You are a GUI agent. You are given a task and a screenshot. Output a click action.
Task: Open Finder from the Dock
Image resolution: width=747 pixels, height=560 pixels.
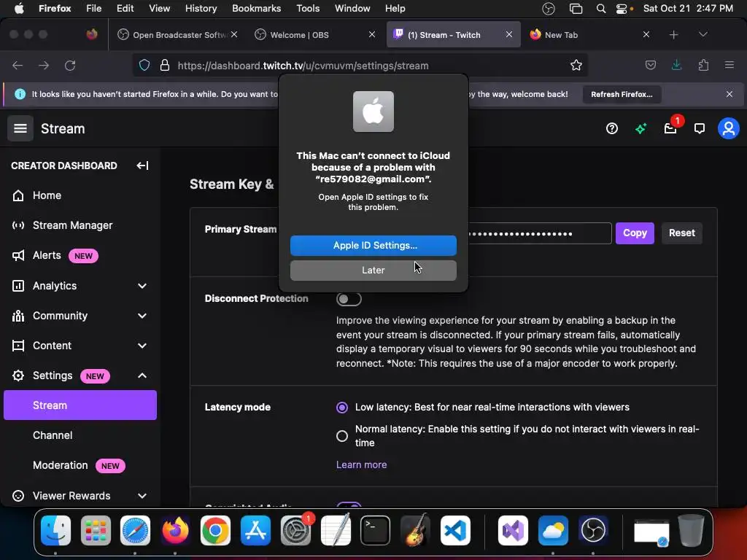[x=55, y=530]
